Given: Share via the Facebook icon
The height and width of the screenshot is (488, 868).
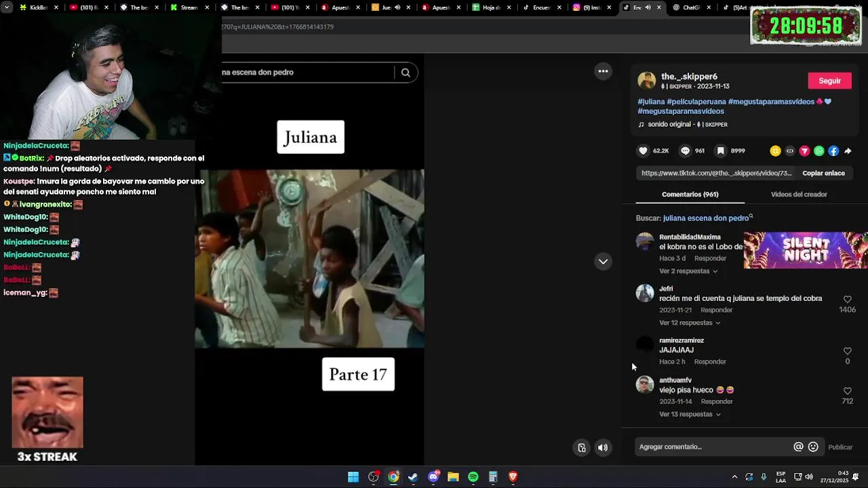Looking at the screenshot, I should (x=833, y=151).
